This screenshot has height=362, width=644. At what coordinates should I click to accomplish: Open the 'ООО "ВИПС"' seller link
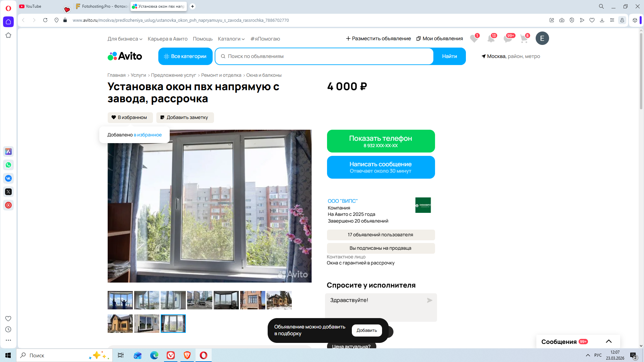pyautogui.click(x=342, y=201)
